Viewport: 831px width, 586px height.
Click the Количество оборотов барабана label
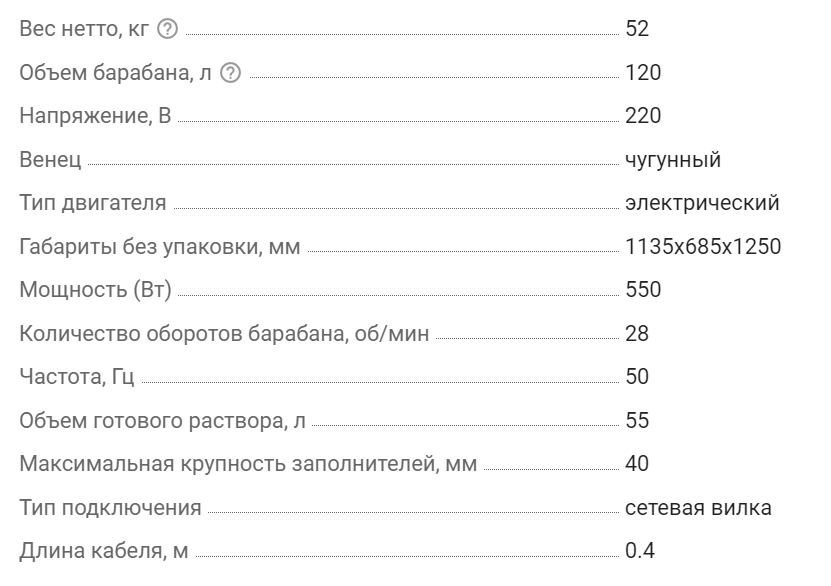(224, 334)
